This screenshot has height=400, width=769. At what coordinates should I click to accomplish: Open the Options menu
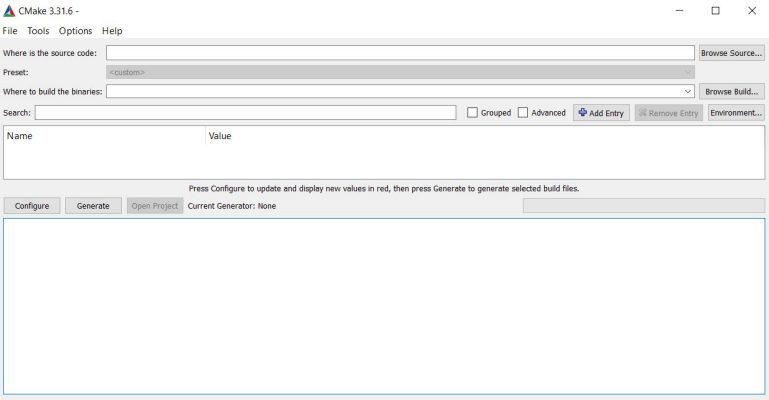[x=76, y=31]
